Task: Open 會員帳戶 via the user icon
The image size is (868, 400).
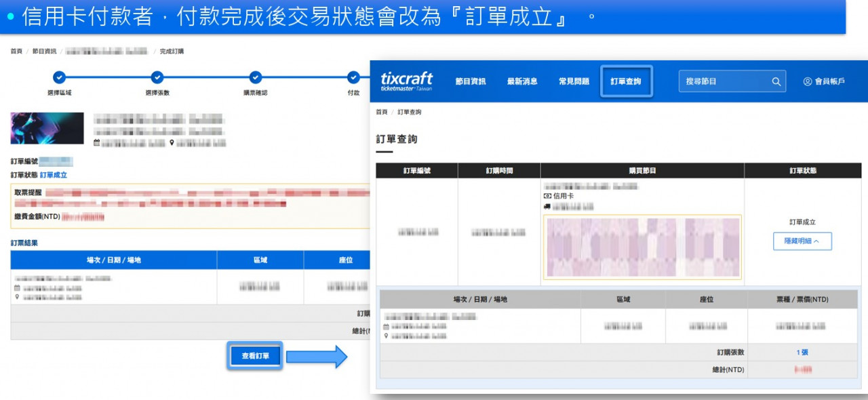Action: pyautogui.click(x=808, y=81)
